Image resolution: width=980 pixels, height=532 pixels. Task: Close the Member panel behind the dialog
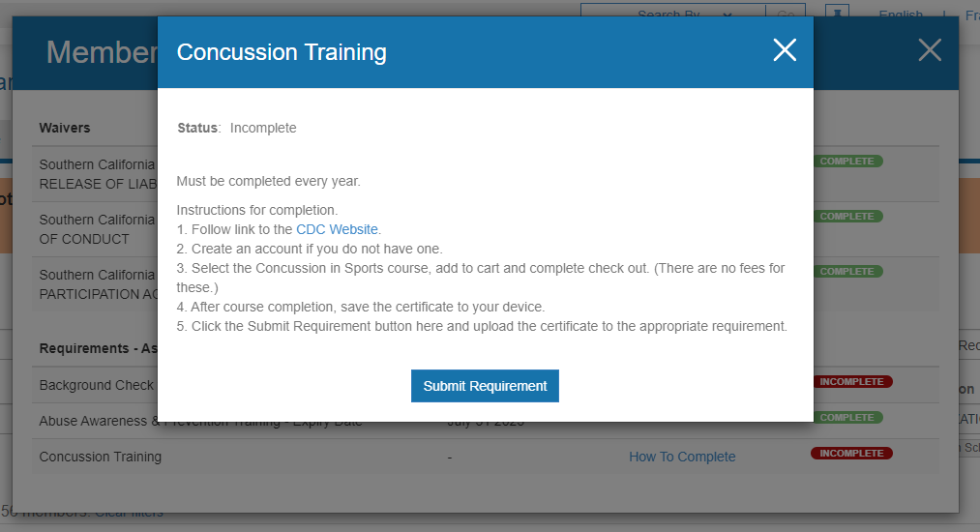point(929,50)
